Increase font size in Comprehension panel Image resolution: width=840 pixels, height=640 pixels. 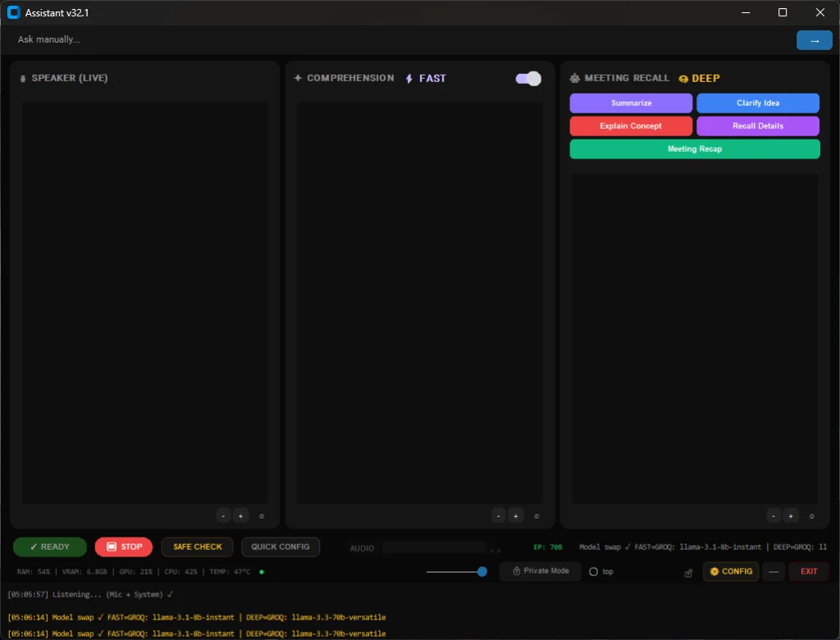point(515,516)
